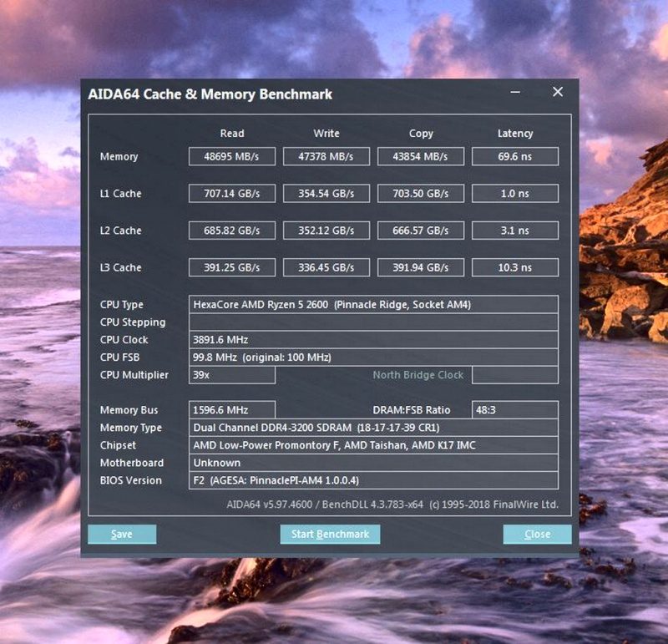Screen dimensions: 668x644
Task: Click L1 Cache Copy 703.50 GB/s
Action: (x=421, y=194)
